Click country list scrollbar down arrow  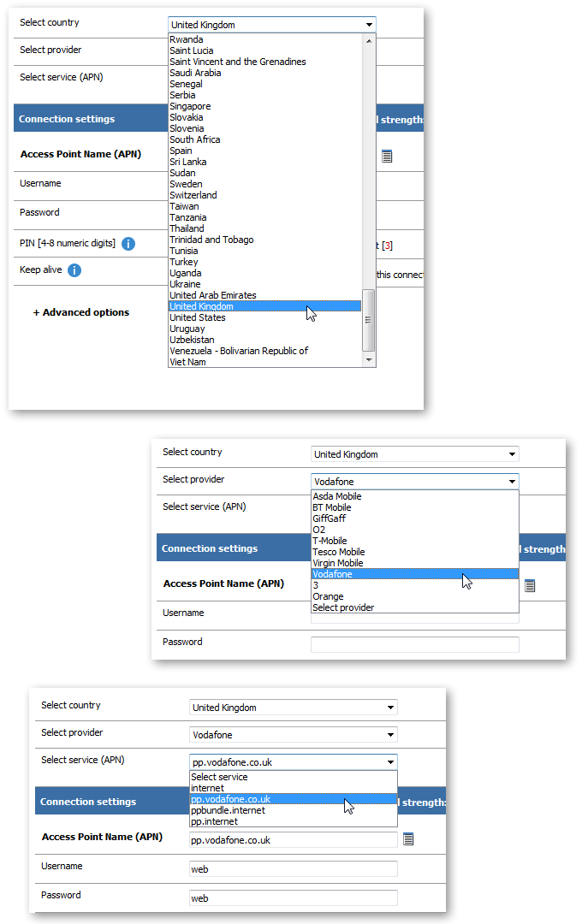pyautogui.click(x=369, y=359)
